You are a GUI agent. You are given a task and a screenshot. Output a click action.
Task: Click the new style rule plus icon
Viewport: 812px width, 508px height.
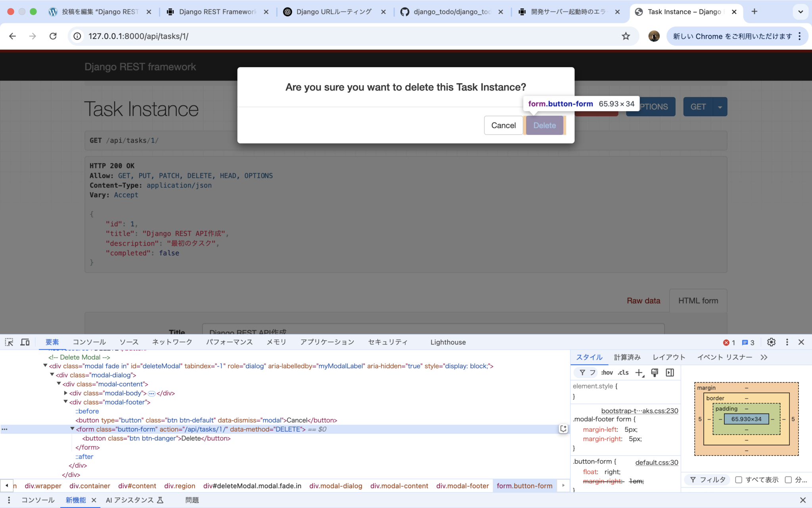(639, 372)
